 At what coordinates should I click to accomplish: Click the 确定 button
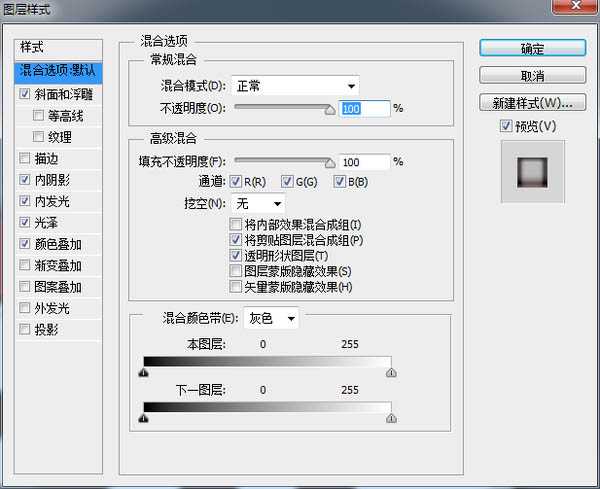532,48
